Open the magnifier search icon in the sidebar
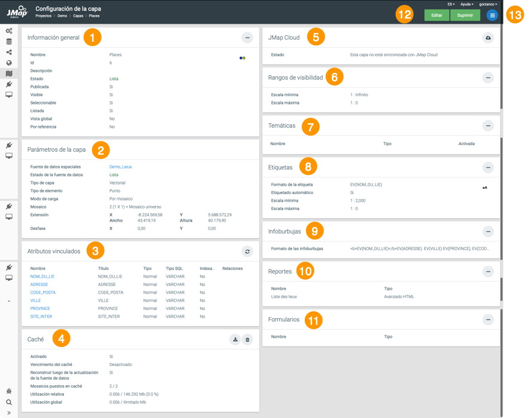532x418 pixels. (9, 402)
